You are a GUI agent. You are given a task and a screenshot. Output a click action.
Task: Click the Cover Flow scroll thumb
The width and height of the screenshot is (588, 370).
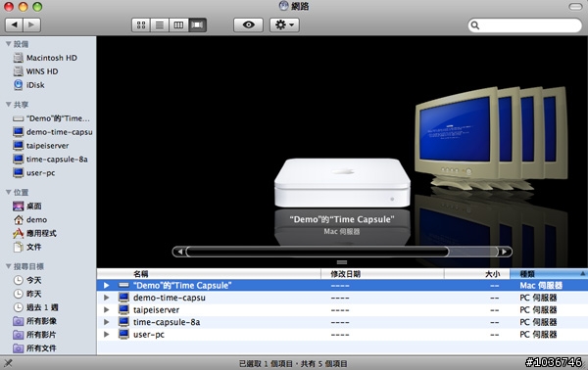pyautogui.click(x=318, y=252)
